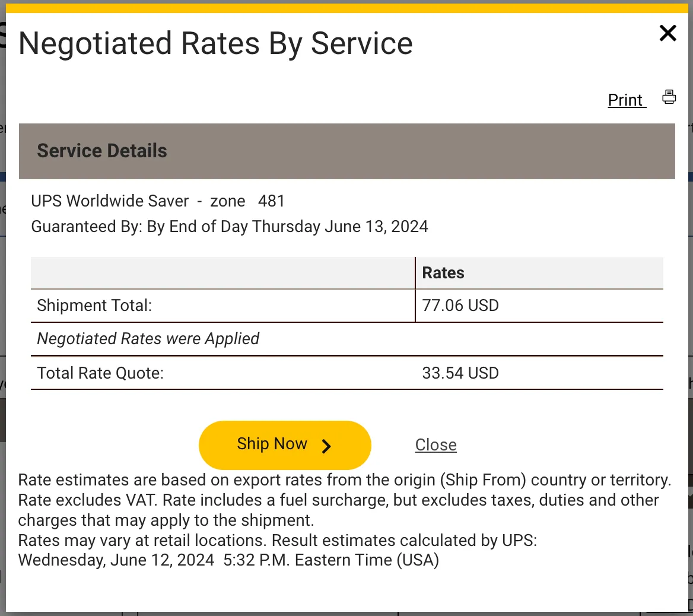Screen dimensions: 693x616
Task: Click the X icon to dismiss the dialog
Action: pyautogui.click(x=667, y=34)
